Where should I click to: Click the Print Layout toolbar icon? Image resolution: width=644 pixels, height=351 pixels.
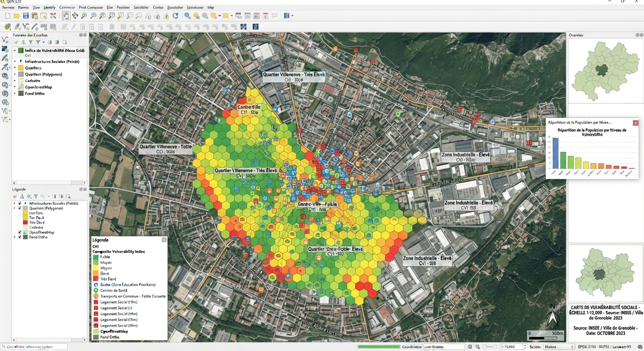(x=34, y=16)
